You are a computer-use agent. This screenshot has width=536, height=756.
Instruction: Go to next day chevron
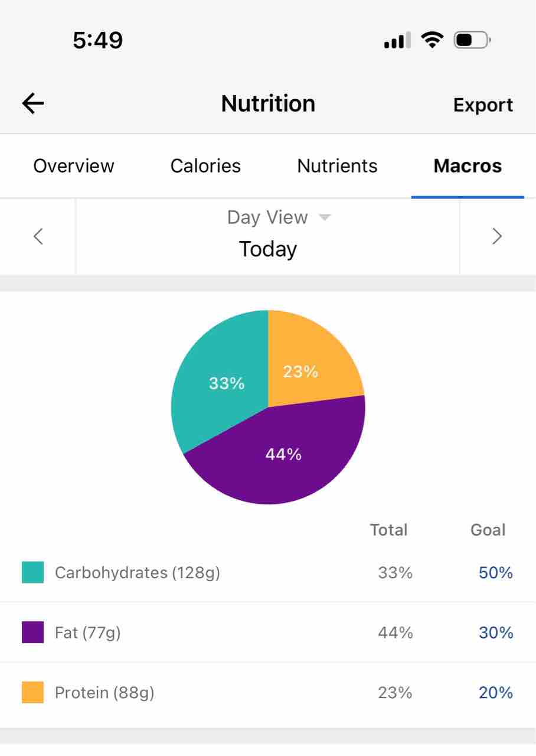tap(497, 236)
